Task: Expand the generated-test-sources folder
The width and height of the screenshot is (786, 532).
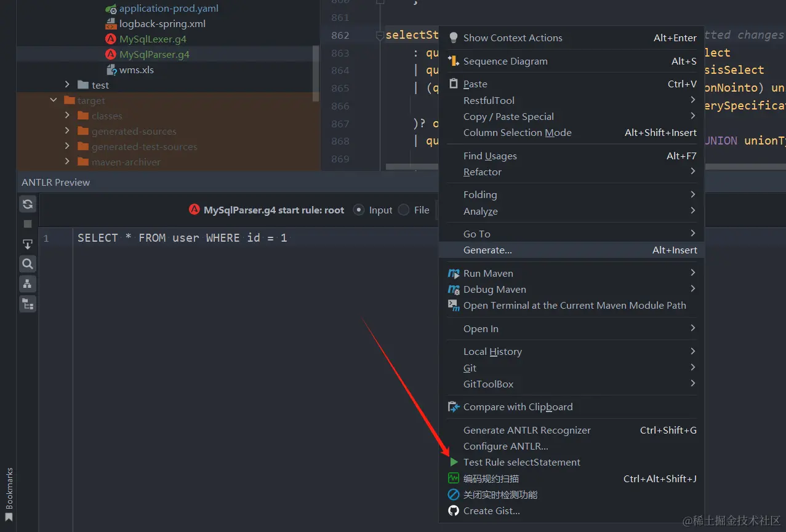Action: 68,146
